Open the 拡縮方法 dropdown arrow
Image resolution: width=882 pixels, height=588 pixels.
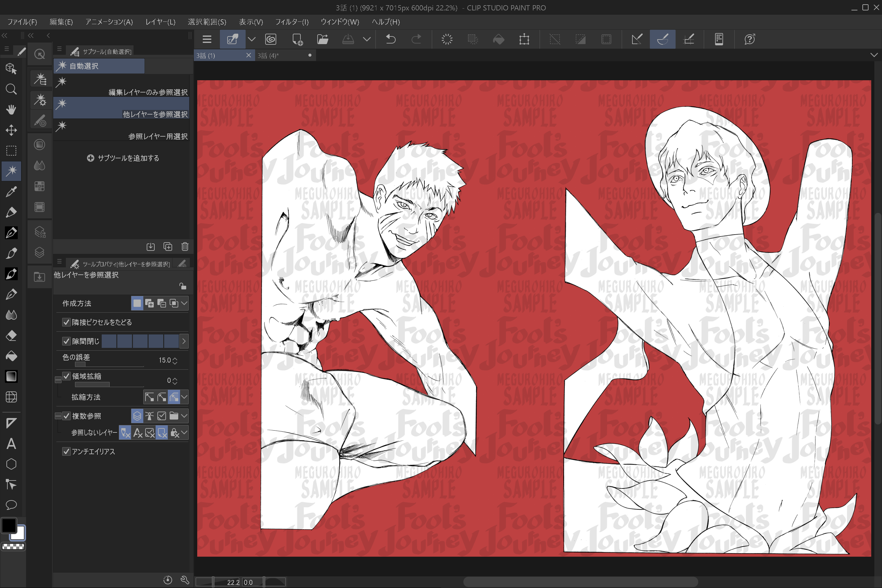tap(184, 397)
